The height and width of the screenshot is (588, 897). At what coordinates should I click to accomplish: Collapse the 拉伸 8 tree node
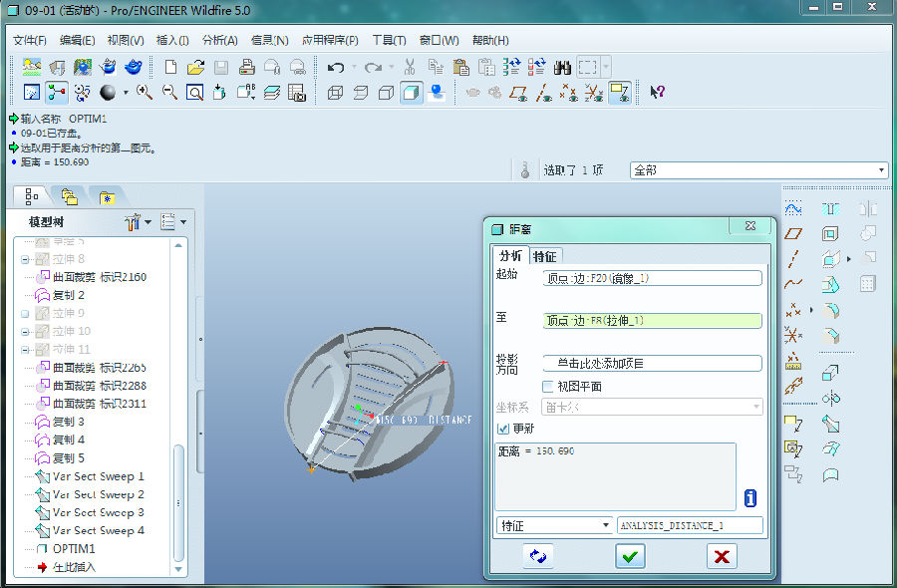pyautogui.click(x=24, y=259)
